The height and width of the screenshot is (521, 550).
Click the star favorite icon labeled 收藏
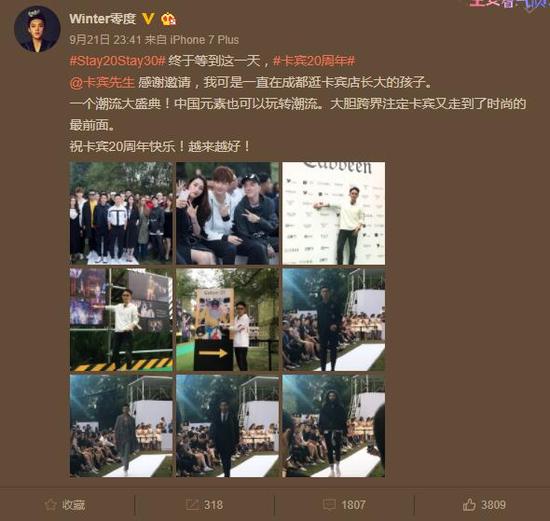coord(51,505)
